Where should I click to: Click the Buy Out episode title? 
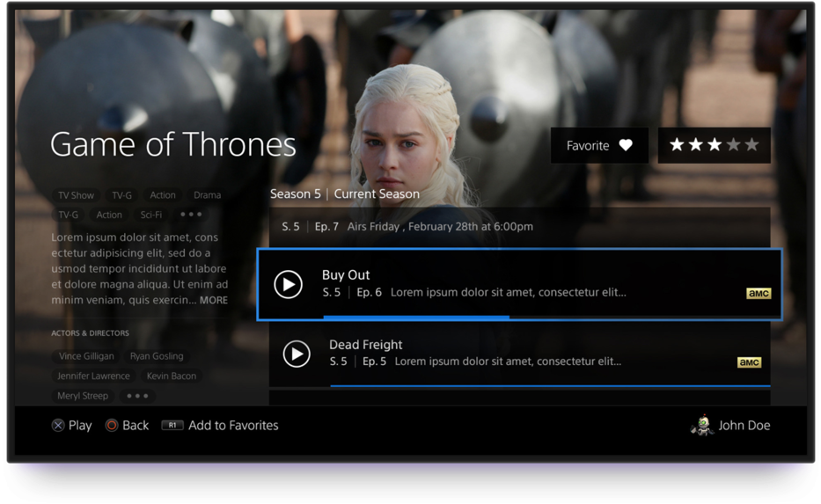(x=346, y=274)
